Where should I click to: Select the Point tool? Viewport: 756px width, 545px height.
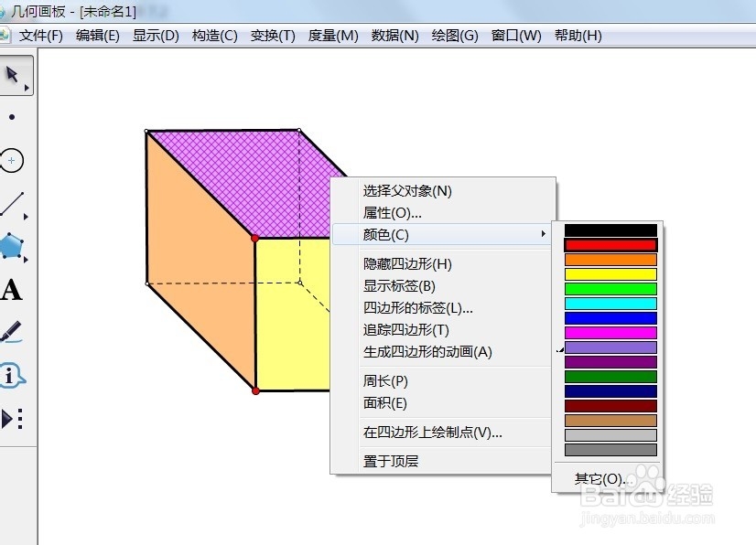[x=12, y=117]
